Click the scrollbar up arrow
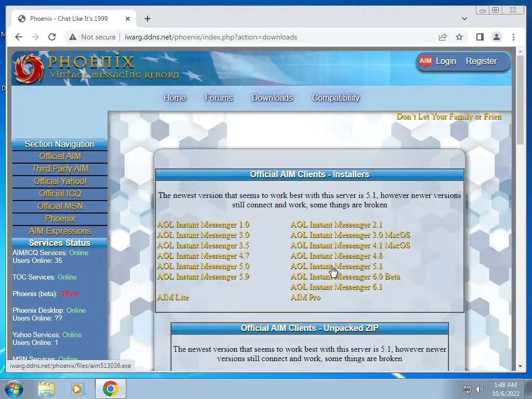This screenshot has height=399, width=532. tap(520, 51)
